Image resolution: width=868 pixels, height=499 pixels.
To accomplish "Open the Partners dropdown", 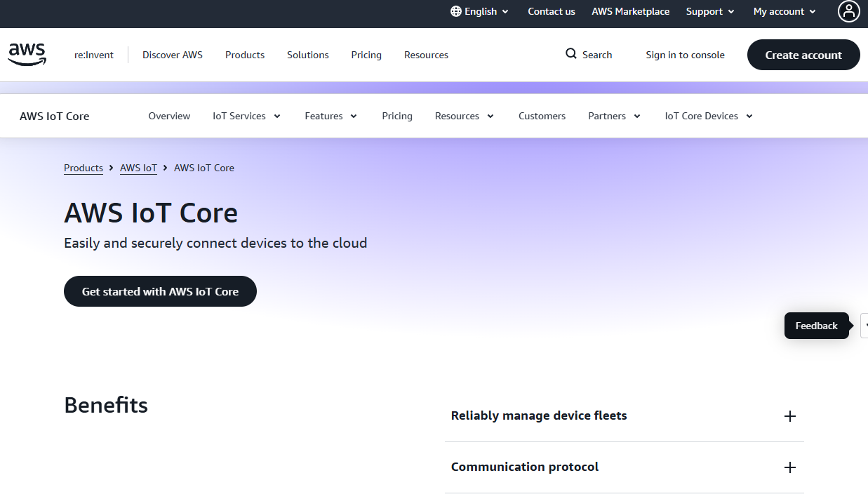I will [x=615, y=116].
